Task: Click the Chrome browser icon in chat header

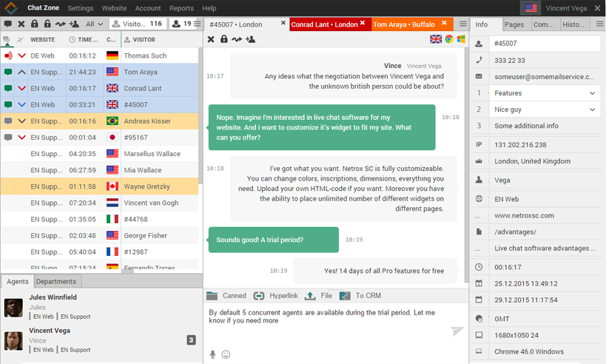Action: coord(449,39)
